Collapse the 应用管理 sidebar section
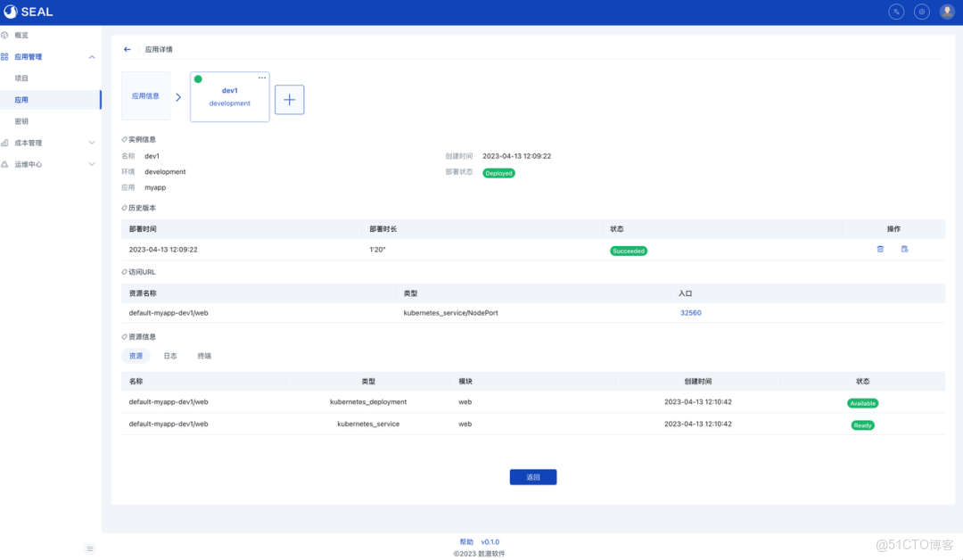Viewport: 963px width, 560px height. click(91, 56)
